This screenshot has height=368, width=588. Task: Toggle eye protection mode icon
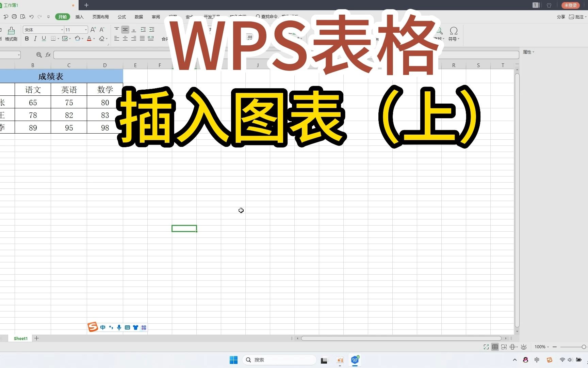click(x=524, y=347)
